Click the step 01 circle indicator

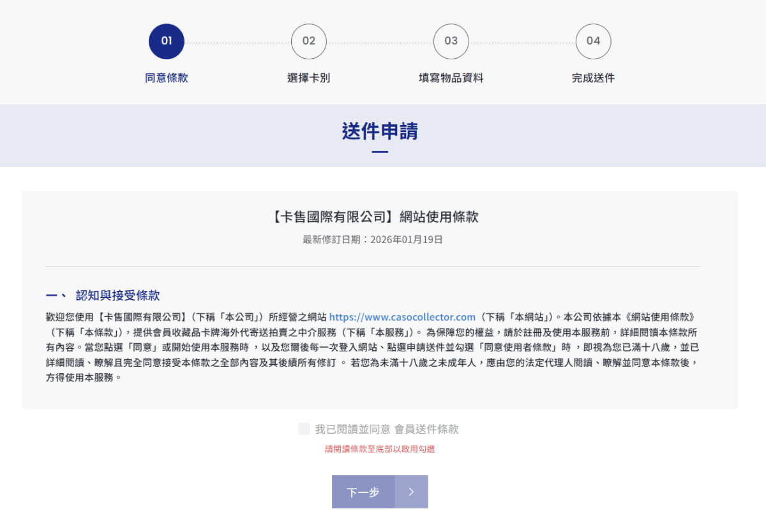click(167, 41)
